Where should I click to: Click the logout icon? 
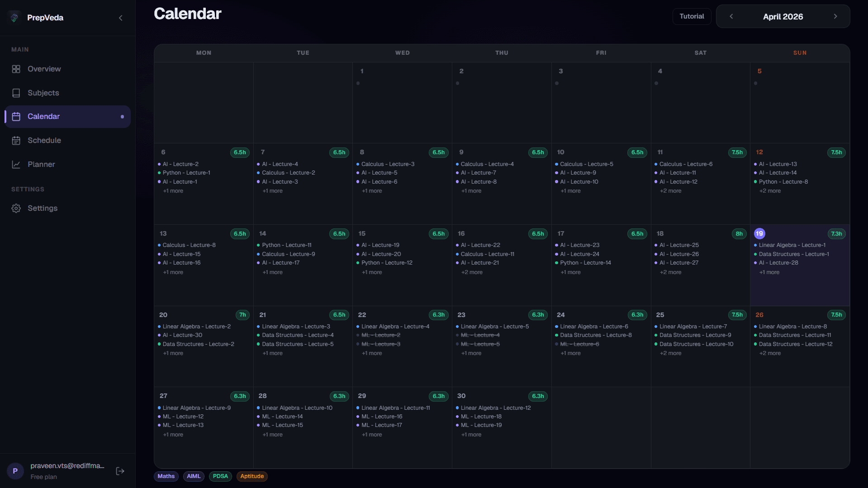[x=120, y=471]
